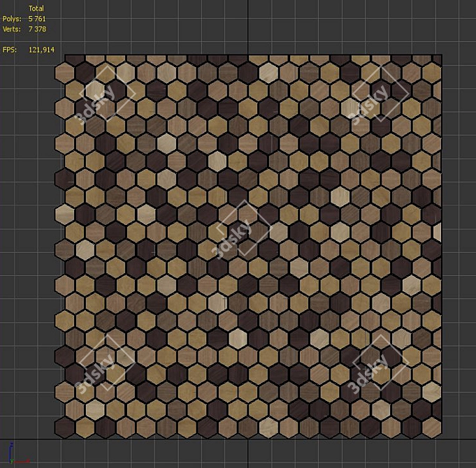476x468 pixels.
Task: Select the top-left corner hexagon tile
Action: click(66, 71)
